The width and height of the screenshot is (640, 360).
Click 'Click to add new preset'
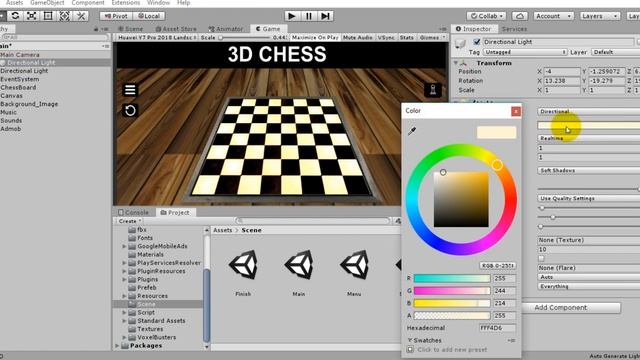point(452,349)
